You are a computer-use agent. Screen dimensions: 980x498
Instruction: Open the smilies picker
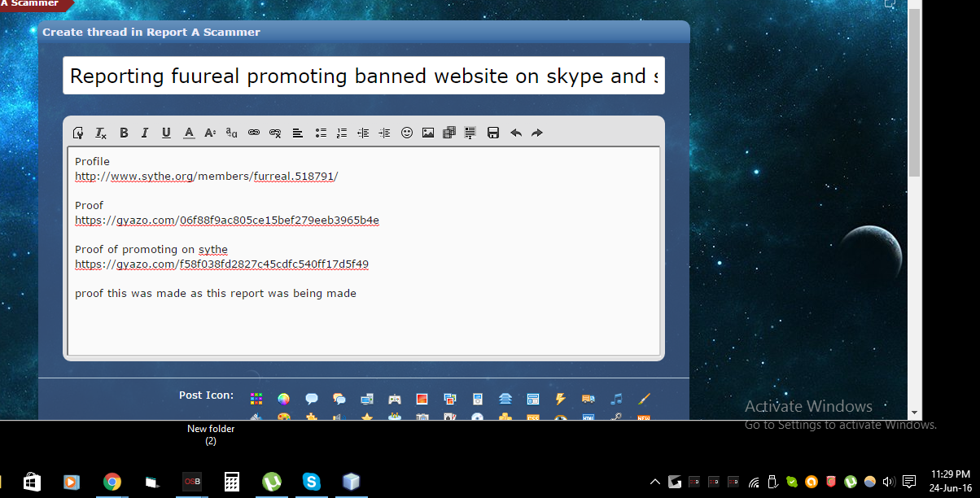pyautogui.click(x=407, y=133)
